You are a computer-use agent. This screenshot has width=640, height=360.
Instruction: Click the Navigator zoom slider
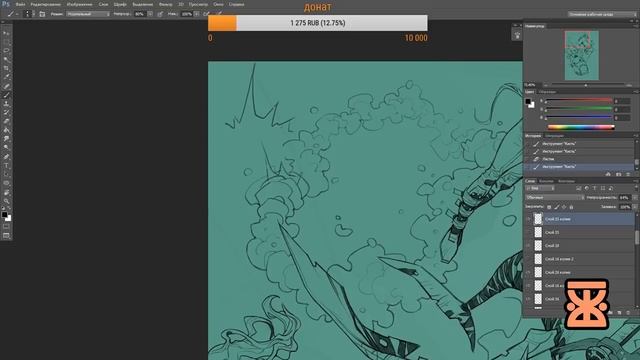[x=586, y=85]
